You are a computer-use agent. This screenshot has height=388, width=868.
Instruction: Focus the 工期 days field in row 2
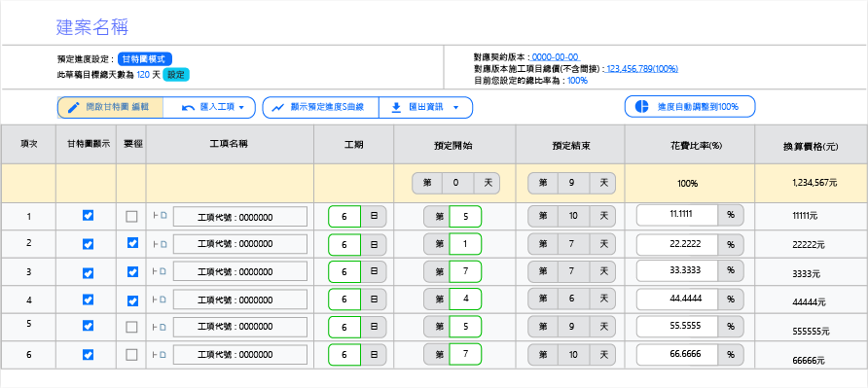pyautogui.click(x=344, y=244)
